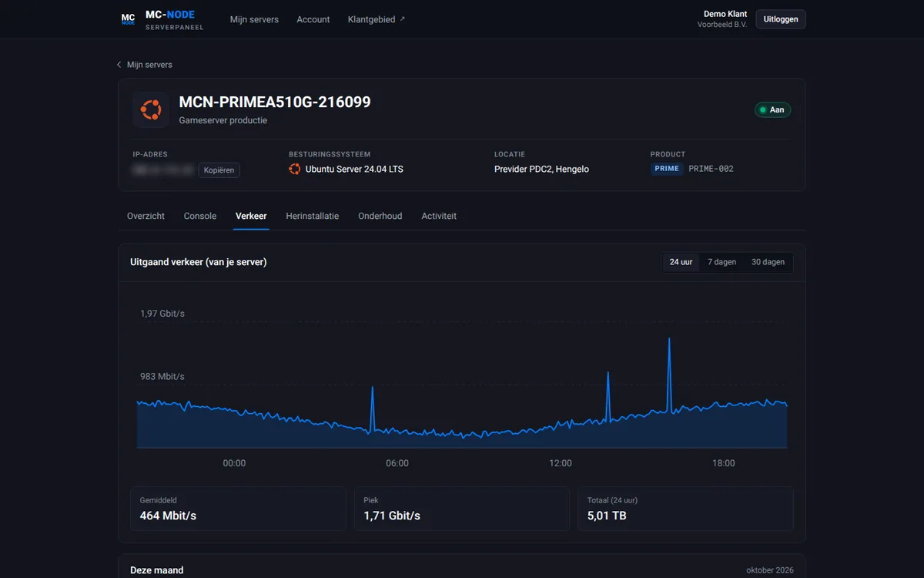Click the Ubuntu Server 24.04 LTS text

(x=354, y=169)
